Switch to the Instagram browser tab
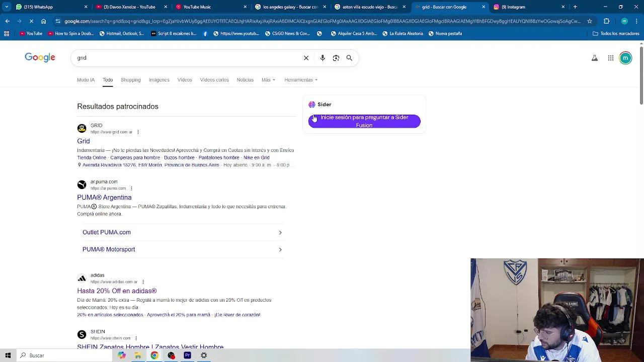This screenshot has width=644, height=362. (x=528, y=7)
